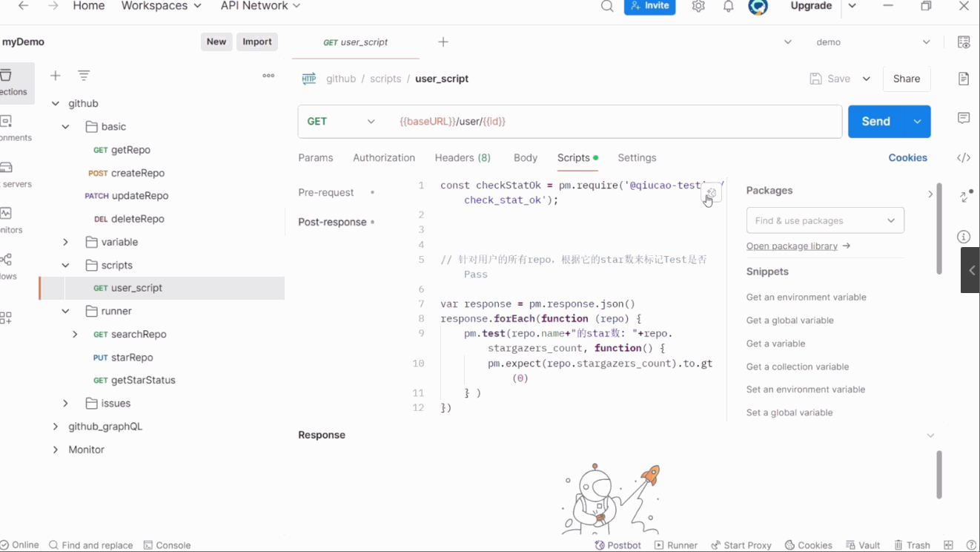Click the snippets panel vertical scrollbar
This screenshot has height=552, width=980.
pyautogui.click(x=939, y=229)
